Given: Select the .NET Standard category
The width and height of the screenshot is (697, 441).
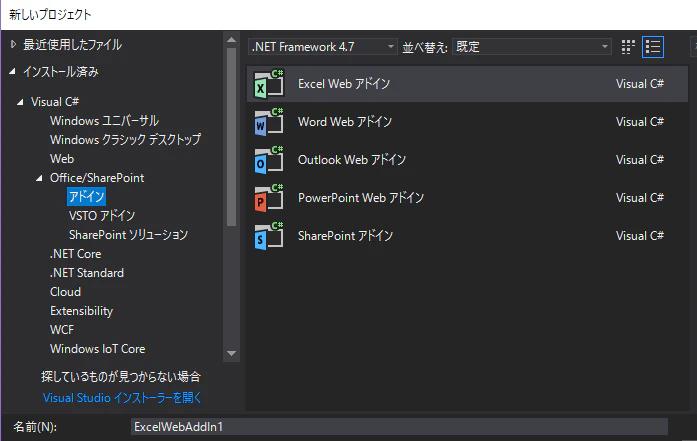Looking at the screenshot, I should 87,273.
